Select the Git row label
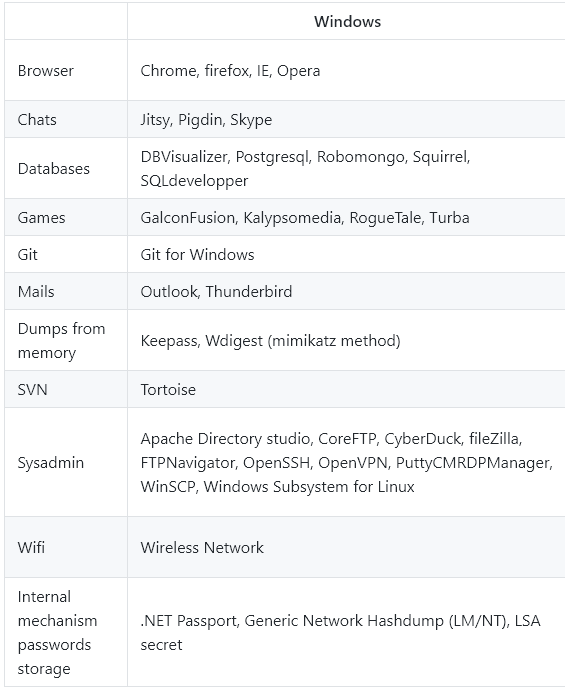 [x=28, y=254]
